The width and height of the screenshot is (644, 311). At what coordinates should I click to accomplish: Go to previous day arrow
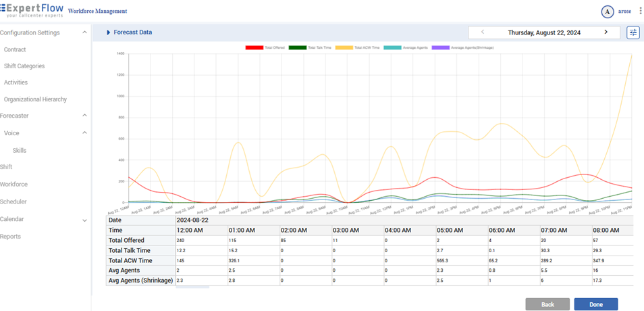tap(483, 32)
